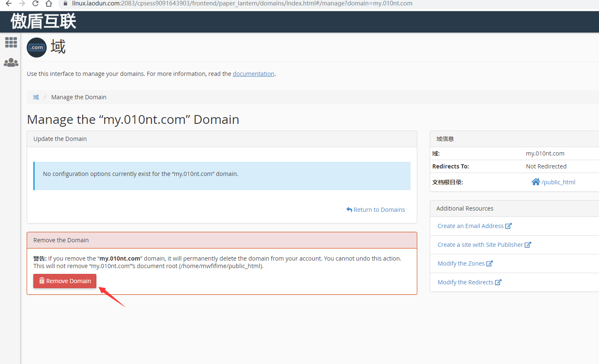This screenshot has height=364, width=599.
Task: Reload the page with the refresh icon
Action: [x=35, y=3]
